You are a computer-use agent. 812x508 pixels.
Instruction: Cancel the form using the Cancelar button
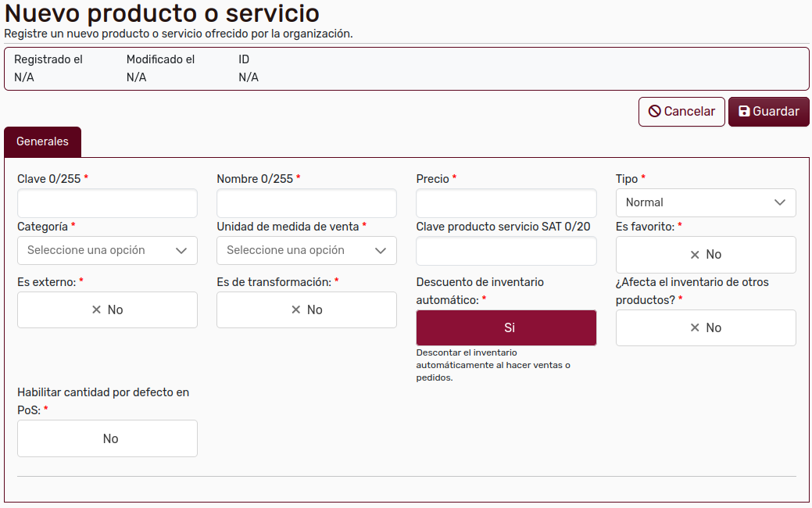pyautogui.click(x=681, y=111)
